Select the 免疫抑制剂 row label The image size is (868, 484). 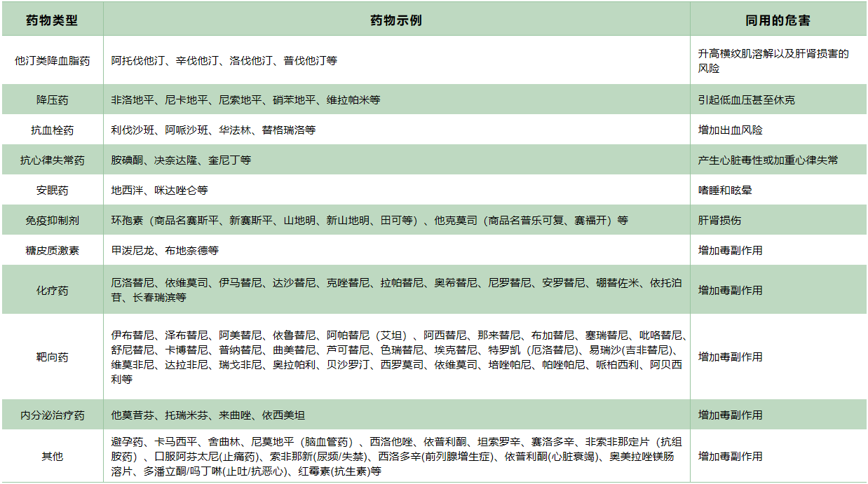pos(52,221)
